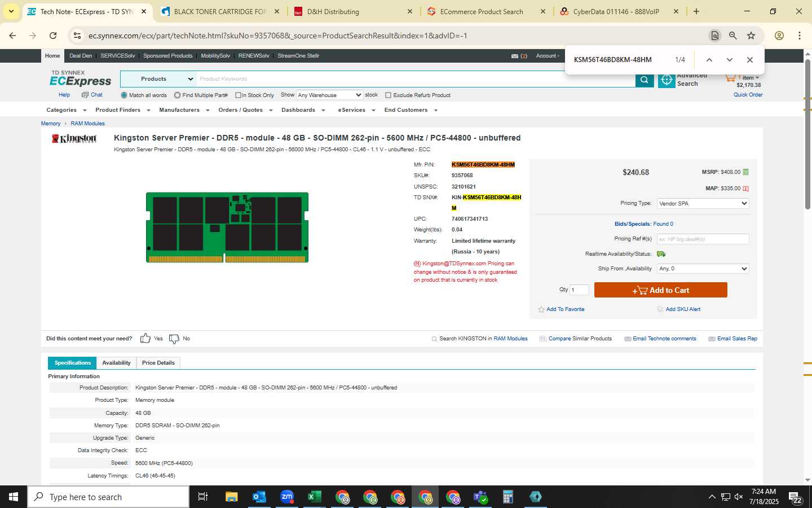Expand Orders / Quotes menu
This screenshot has height=508, width=812.
click(245, 110)
